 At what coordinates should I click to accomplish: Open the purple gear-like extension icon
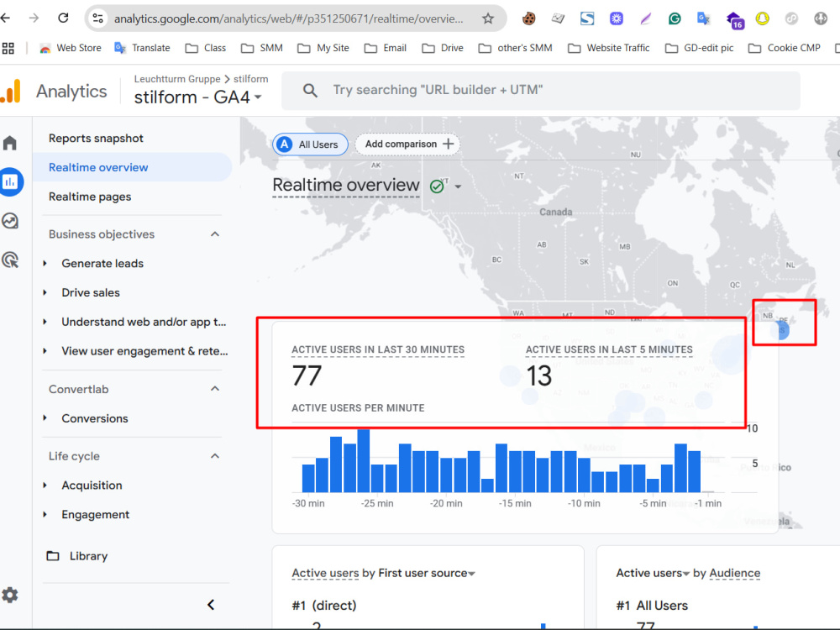(617, 18)
